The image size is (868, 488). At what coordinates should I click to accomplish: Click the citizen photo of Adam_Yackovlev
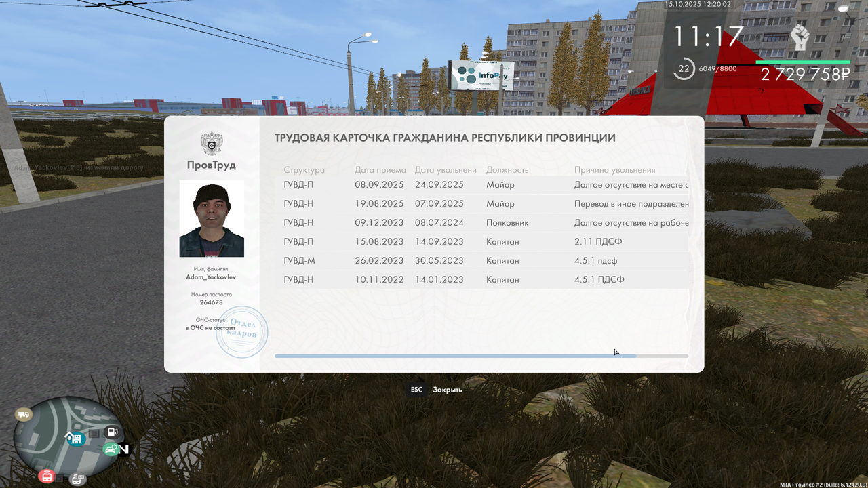212,219
